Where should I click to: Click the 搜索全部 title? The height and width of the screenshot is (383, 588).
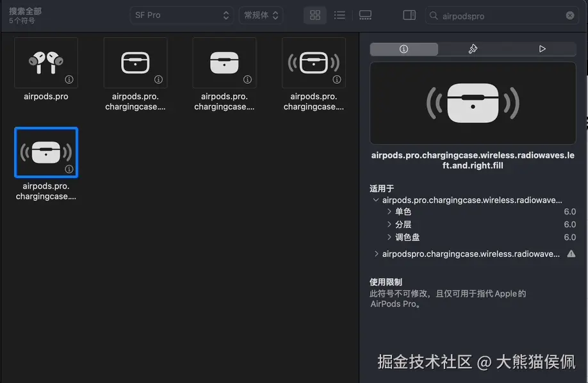click(26, 12)
